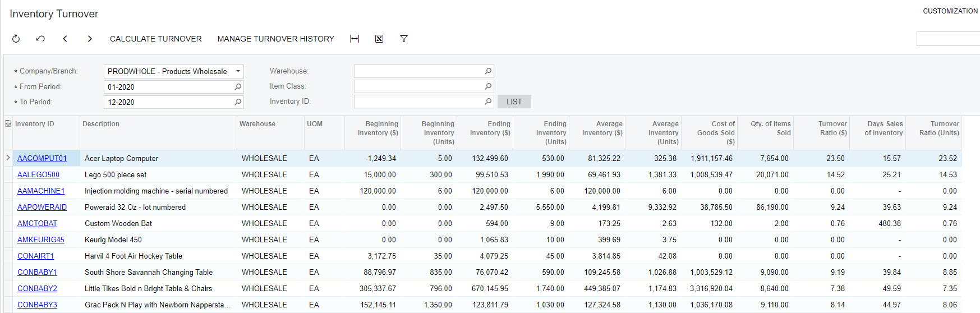Image resolution: width=980 pixels, height=313 pixels.
Task: Open the To Period lookup magnifier
Action: (238, 102)
